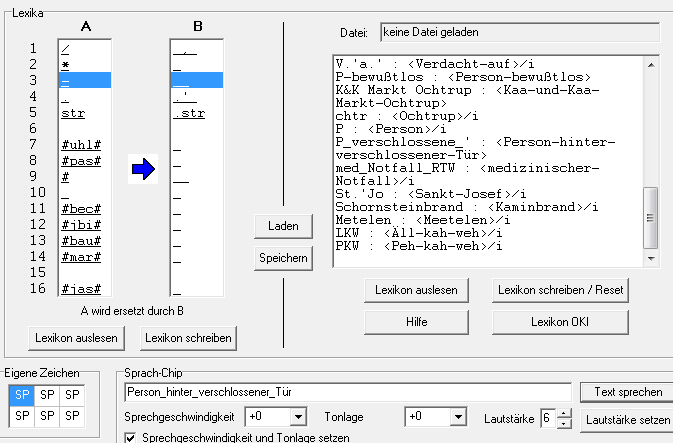Open Hilfe
The height and width of the screenshot is (443, 673).
(x=417, y=322)
